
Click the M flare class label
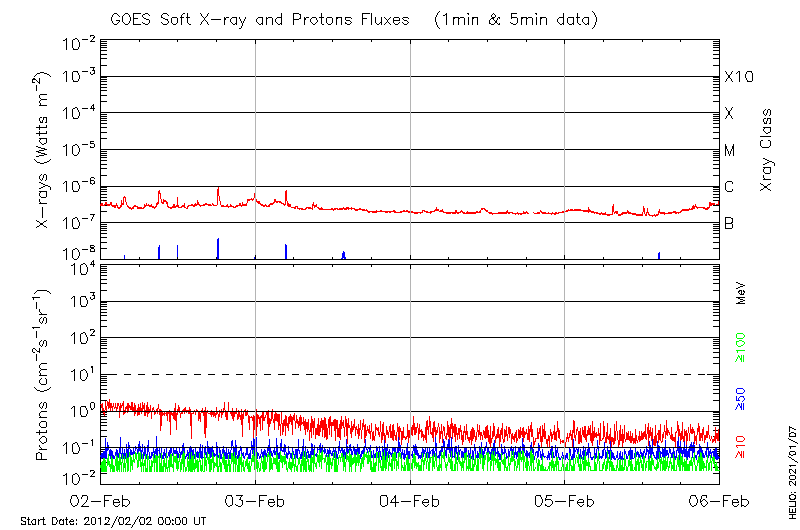(730, 150)
